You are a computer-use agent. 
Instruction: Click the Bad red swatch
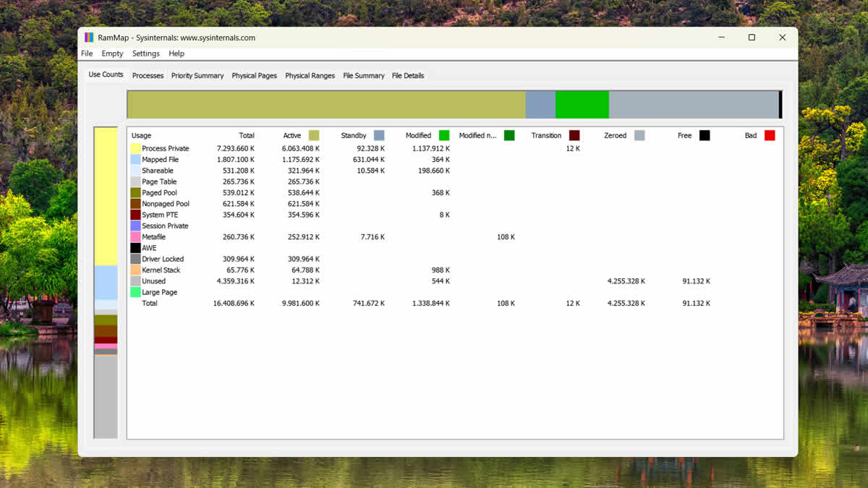pyautogui.click(x=770, y=135)
